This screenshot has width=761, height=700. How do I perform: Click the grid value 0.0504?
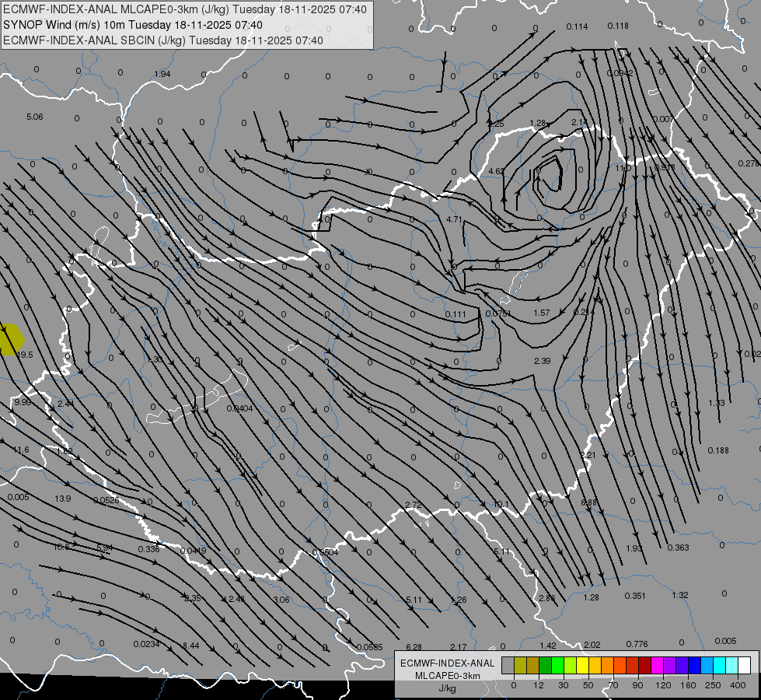point(325,552)
